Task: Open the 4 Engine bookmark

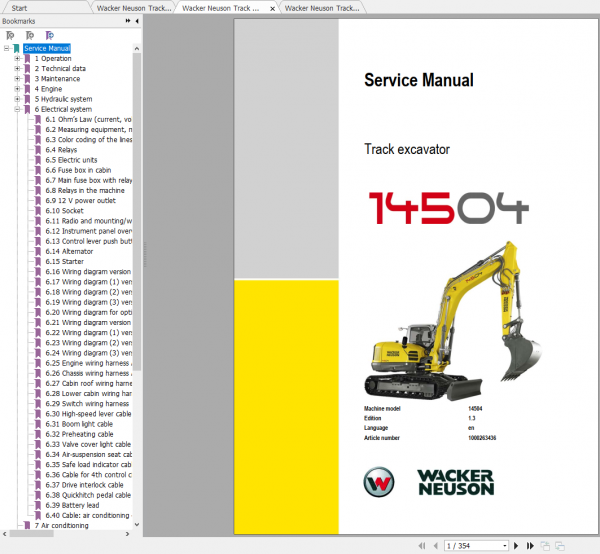Action: tap(48, 89)
